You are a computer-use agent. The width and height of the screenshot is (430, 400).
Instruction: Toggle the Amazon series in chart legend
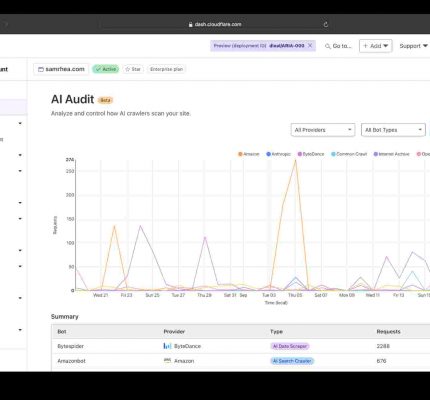point(249,154)
